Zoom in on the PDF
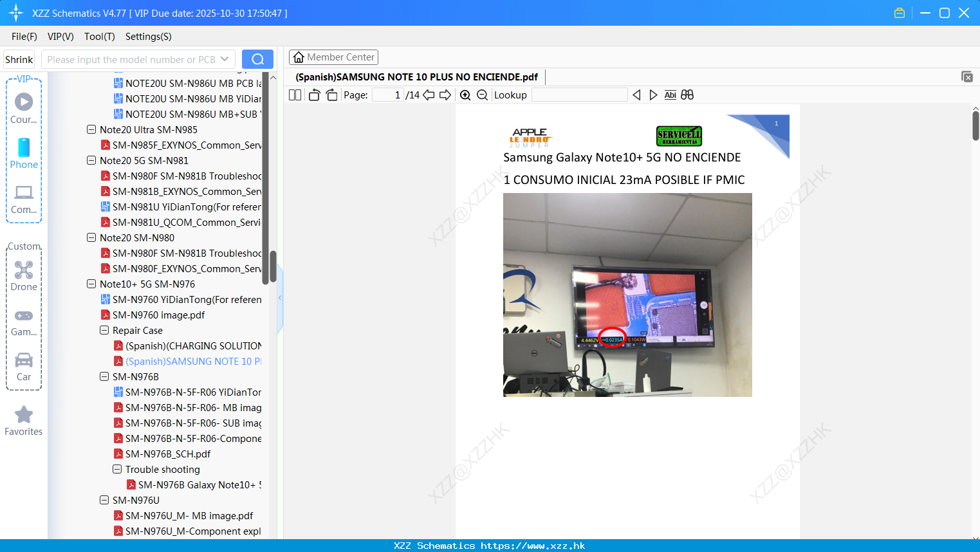 [x=465, y=95]
